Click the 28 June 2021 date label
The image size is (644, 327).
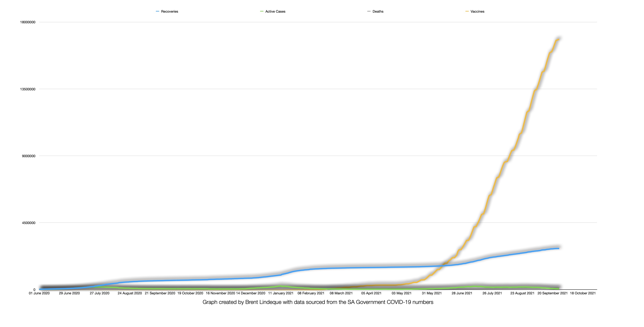(462, 293)
